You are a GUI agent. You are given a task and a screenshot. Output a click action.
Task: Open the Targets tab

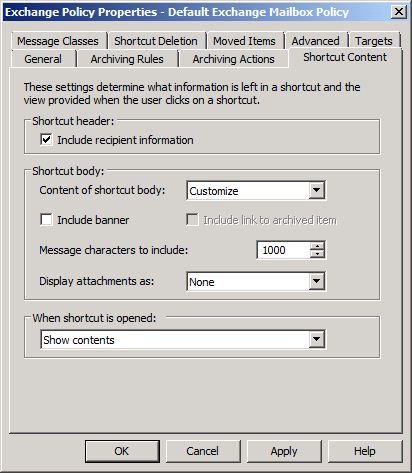click(x=374, y=41)
